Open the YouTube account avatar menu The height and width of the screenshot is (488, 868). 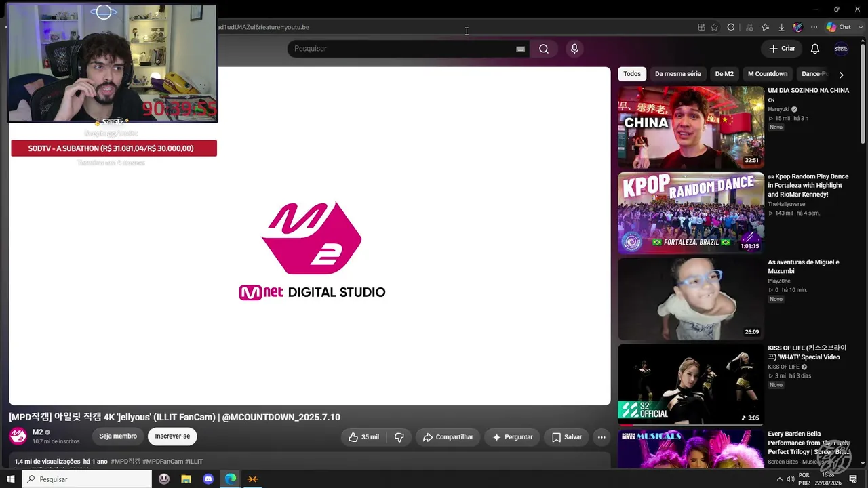pyautogui.click(x=841, y=49)
